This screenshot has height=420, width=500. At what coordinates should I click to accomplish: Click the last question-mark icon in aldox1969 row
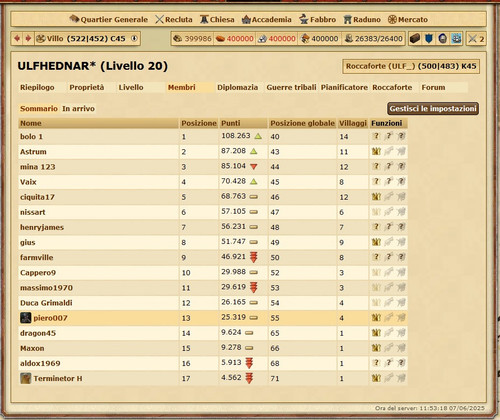401,363
